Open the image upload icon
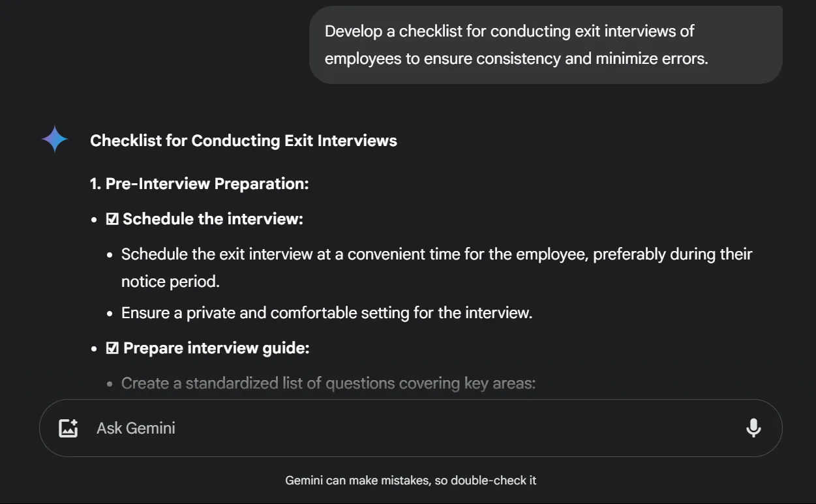This screenshot has width=816, height=504. (68, 428)
